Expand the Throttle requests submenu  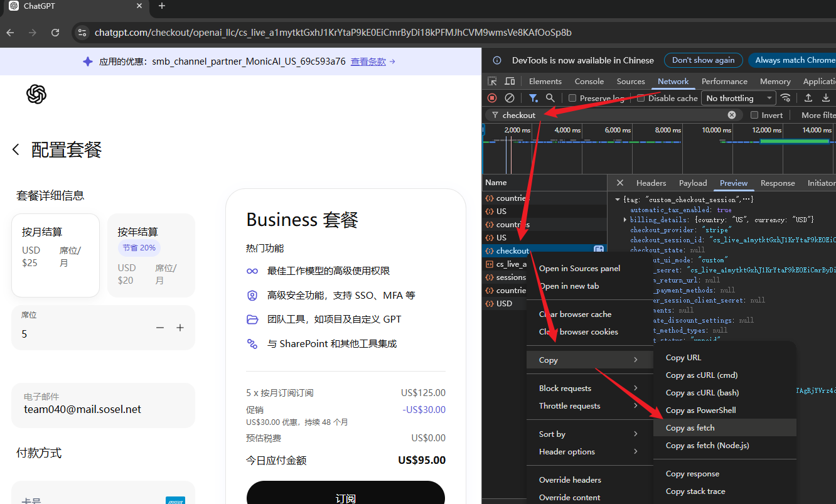(589, 405)
